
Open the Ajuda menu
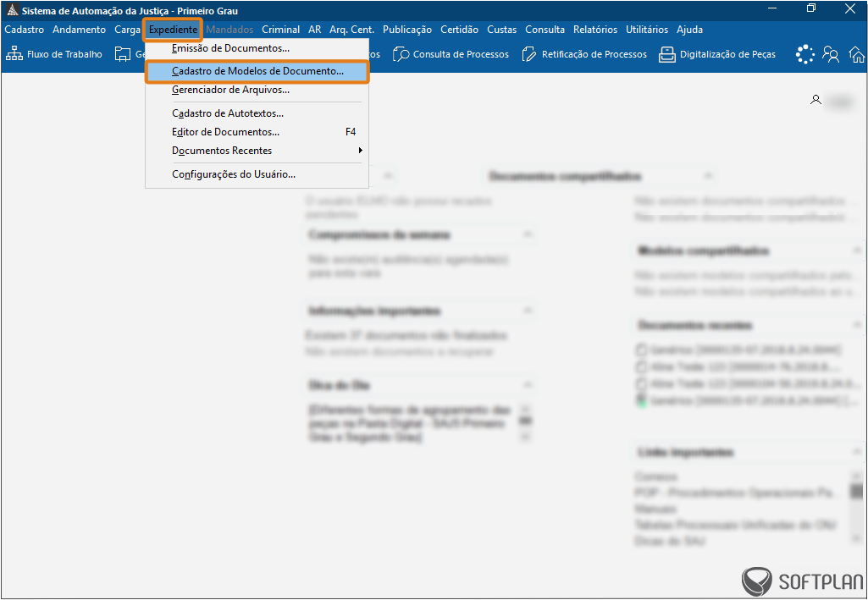[x=690, y=30]
